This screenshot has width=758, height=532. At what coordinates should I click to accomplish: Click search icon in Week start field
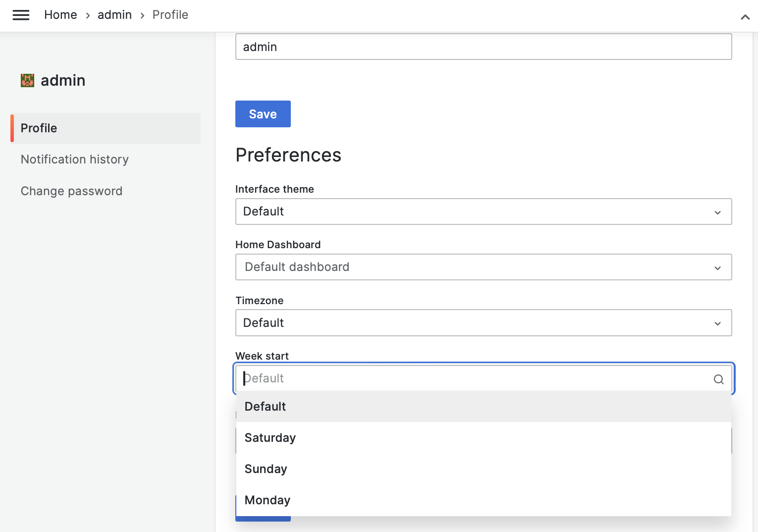click(x=718, y=379)
